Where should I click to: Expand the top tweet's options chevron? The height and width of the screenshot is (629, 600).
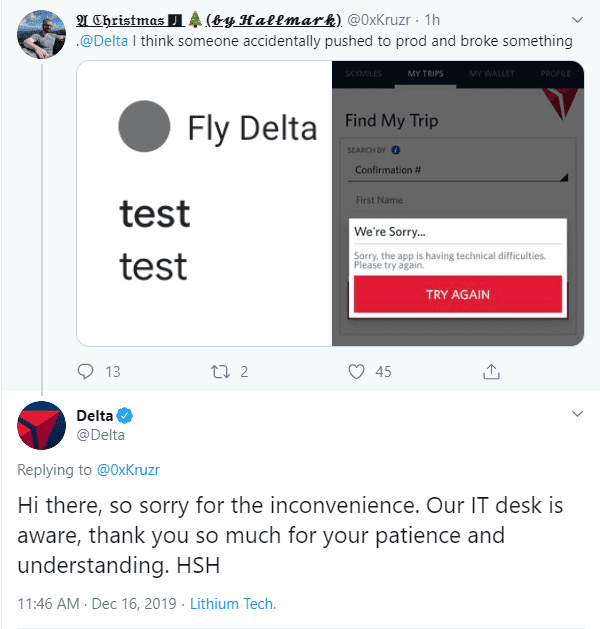(577, 20)
